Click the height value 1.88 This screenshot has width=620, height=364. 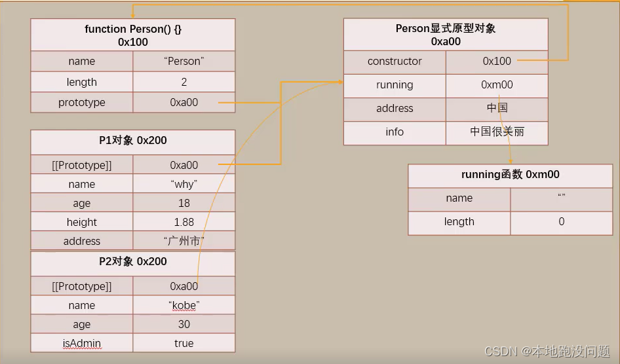pyautogui.click(x=184, y=221)
